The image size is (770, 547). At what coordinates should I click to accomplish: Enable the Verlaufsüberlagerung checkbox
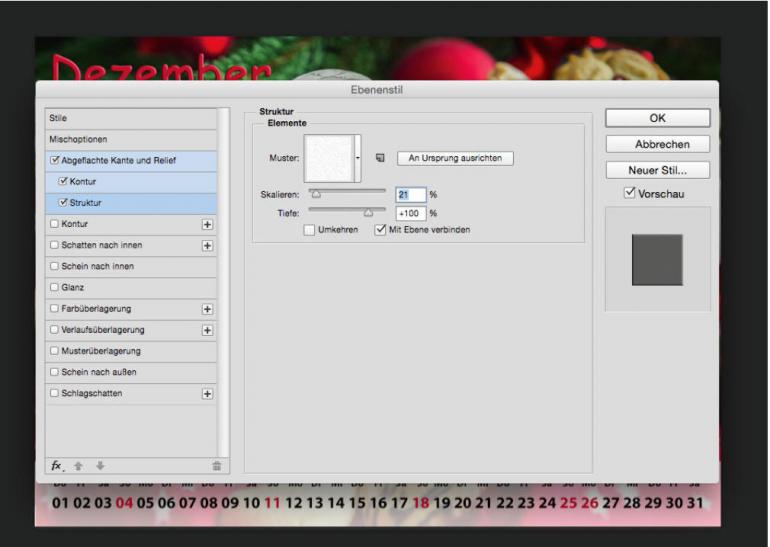[55, 330]
